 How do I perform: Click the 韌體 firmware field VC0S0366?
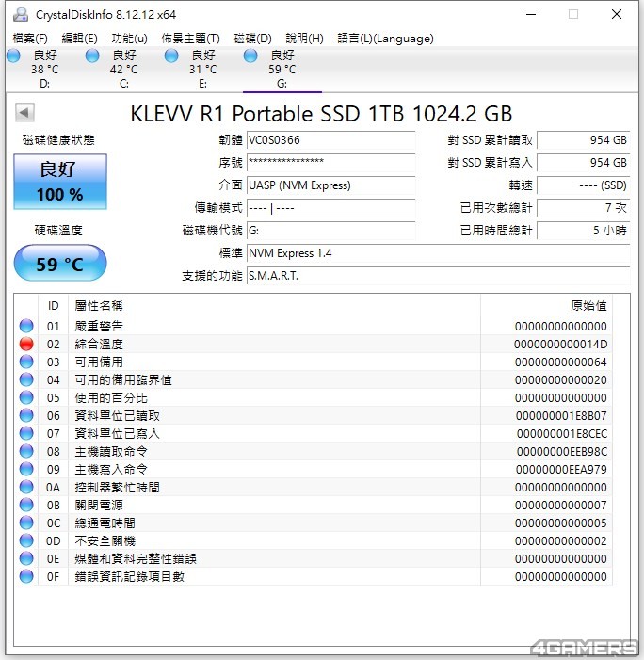pos(330,140)
